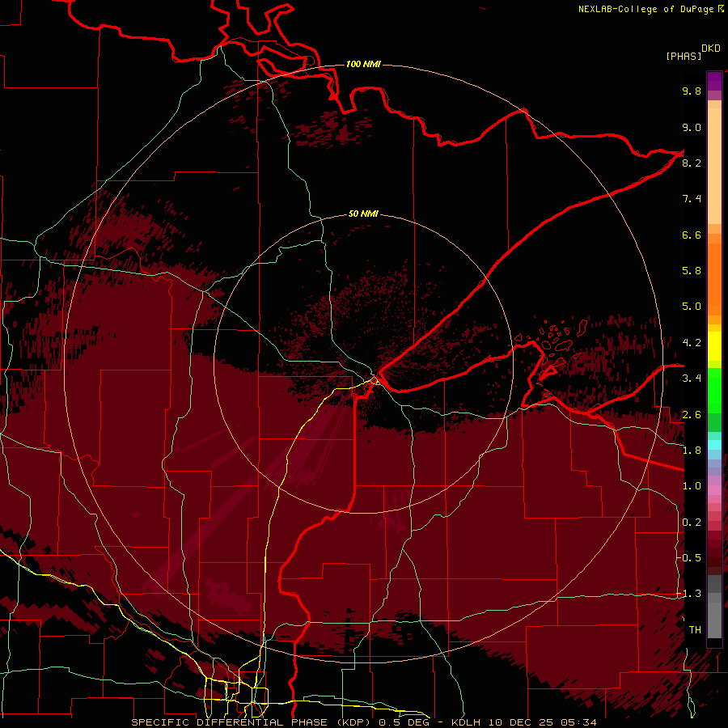Click the [PHAS] label above color scale

(x=684, y=56)
